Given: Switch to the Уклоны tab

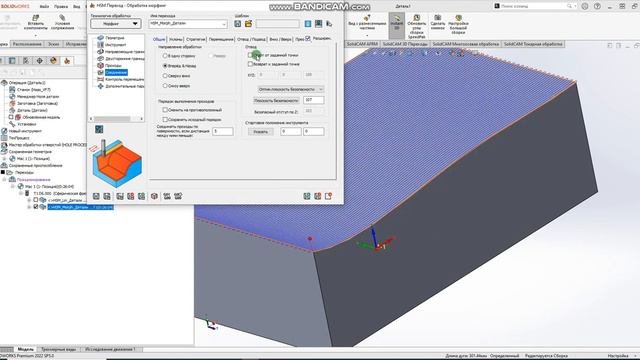Looking at the screenshot, I should [x=176, y=39].
